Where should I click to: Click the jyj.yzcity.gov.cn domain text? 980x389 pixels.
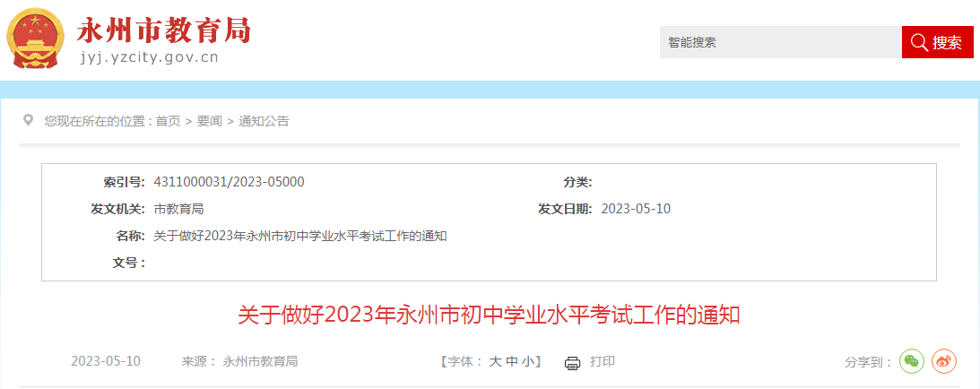[150, 58]
